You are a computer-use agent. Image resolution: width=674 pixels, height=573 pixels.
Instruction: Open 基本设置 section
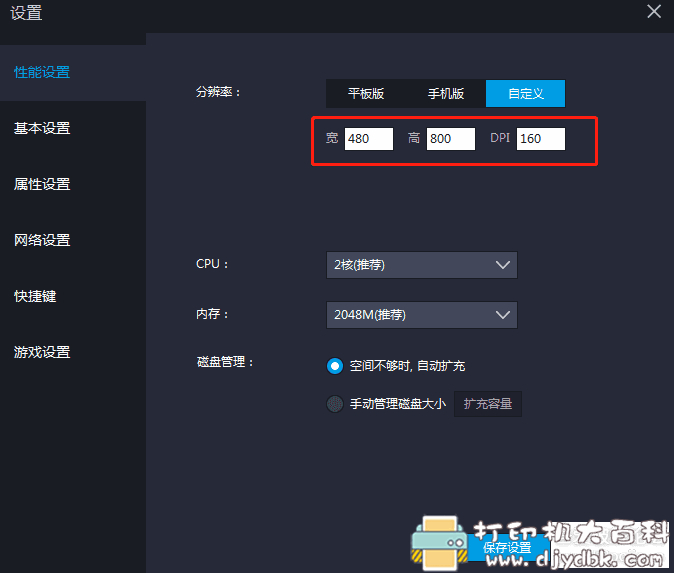[x=42, y=128]
